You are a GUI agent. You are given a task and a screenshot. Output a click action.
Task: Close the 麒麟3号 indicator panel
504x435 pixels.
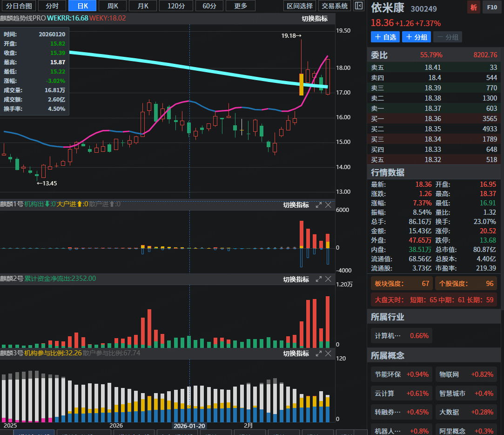tap(328, 353)
